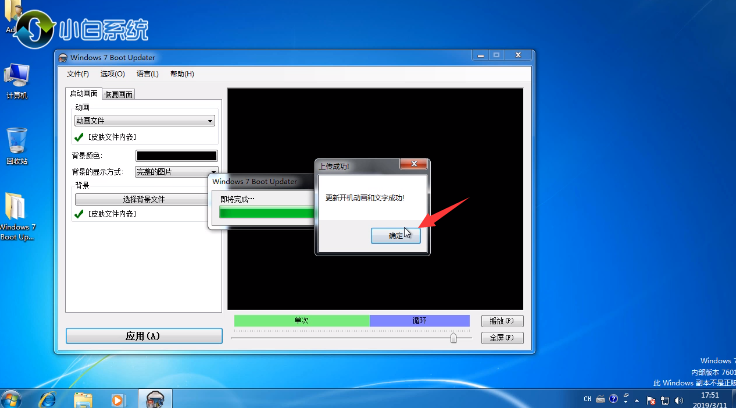This screenshot has width=736, height=408.
Task: Click the black boot animation preview area
Action: pyautogui.click(x=375, y=199)
